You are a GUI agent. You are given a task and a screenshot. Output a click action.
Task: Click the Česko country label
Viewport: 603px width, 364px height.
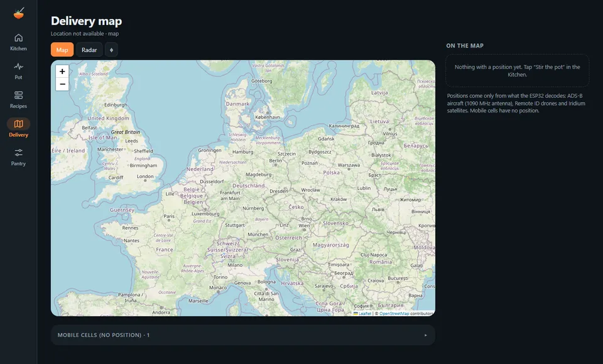coord(296,207)
